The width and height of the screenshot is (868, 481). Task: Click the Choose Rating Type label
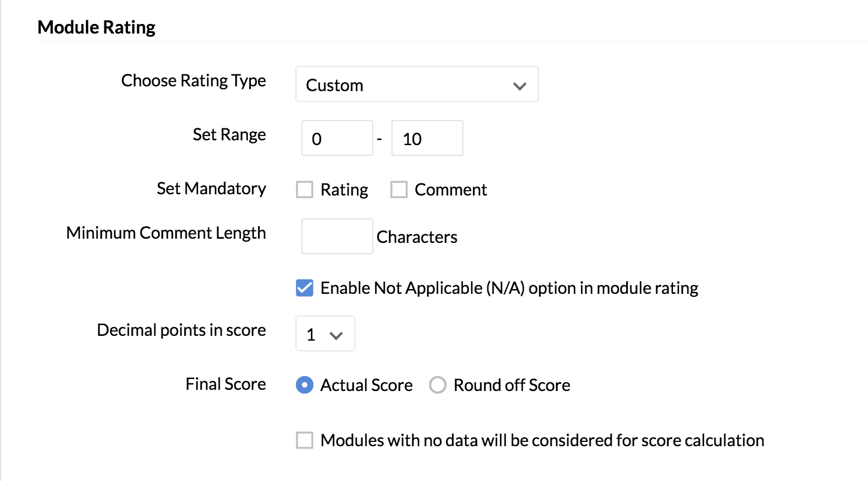pyautogui.click(x=193, y=80)
